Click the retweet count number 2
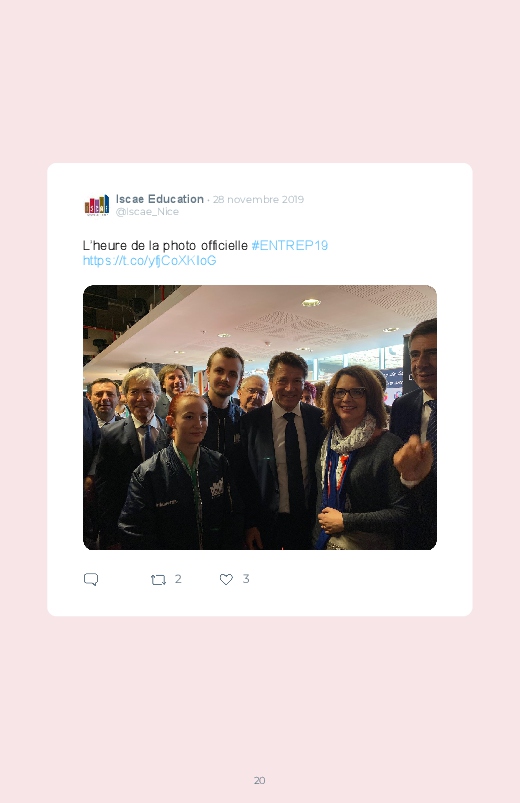The width and height of the screenshot is (520, 803). [178, 579]
